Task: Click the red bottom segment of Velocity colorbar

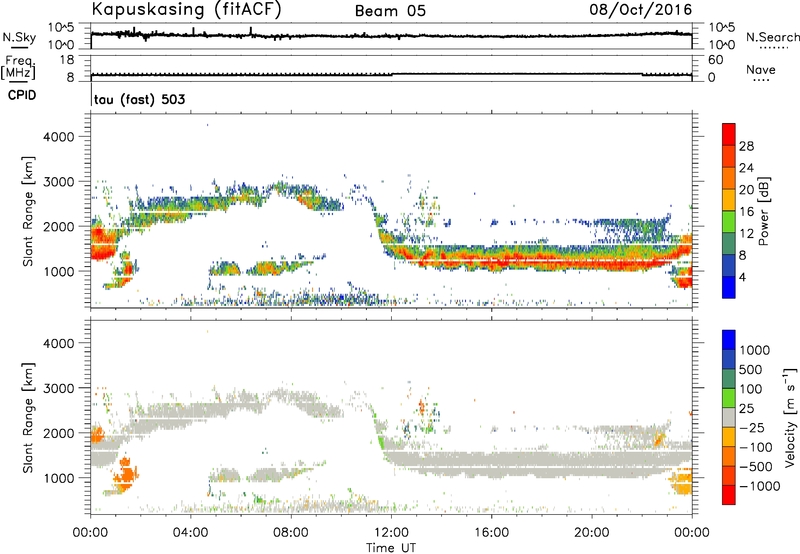Action: click(729, 495)
